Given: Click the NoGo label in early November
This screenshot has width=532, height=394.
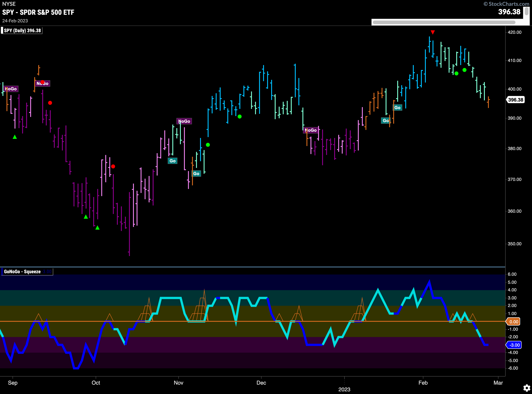Looking at the screenshot, I should click(x=184, y=121).
